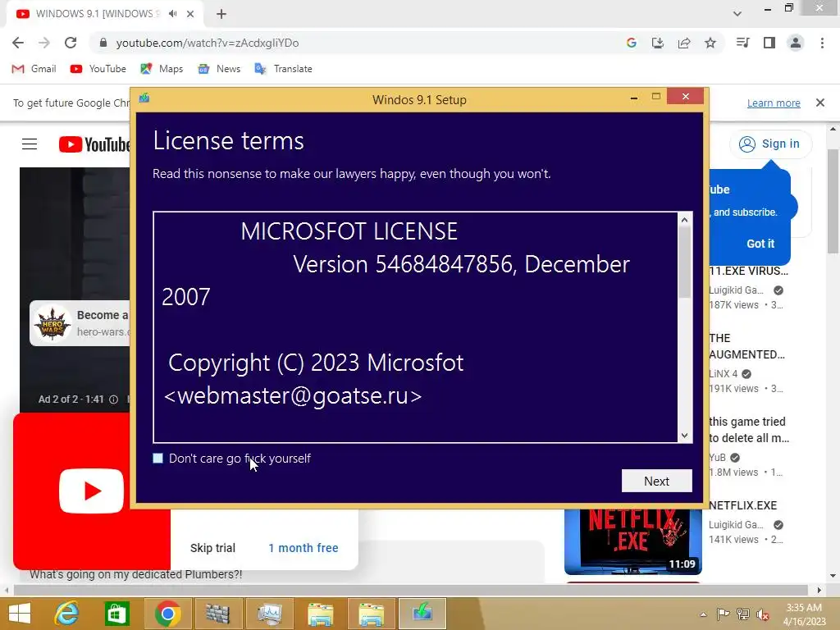Toggle the Chrome side panel

[x=769, y=43]
